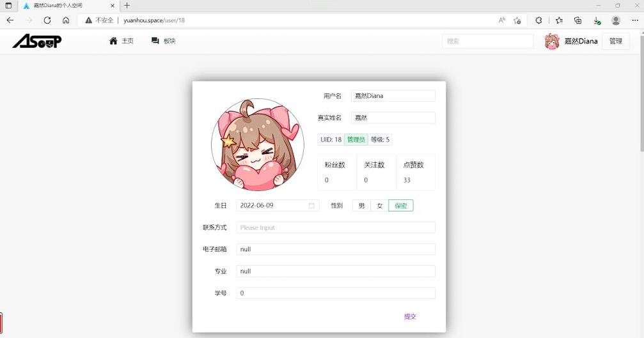Screen dimensions: 644x338
Task: Open browser settings and more menu
Action: pyautogui.click(x=634, y=20)
